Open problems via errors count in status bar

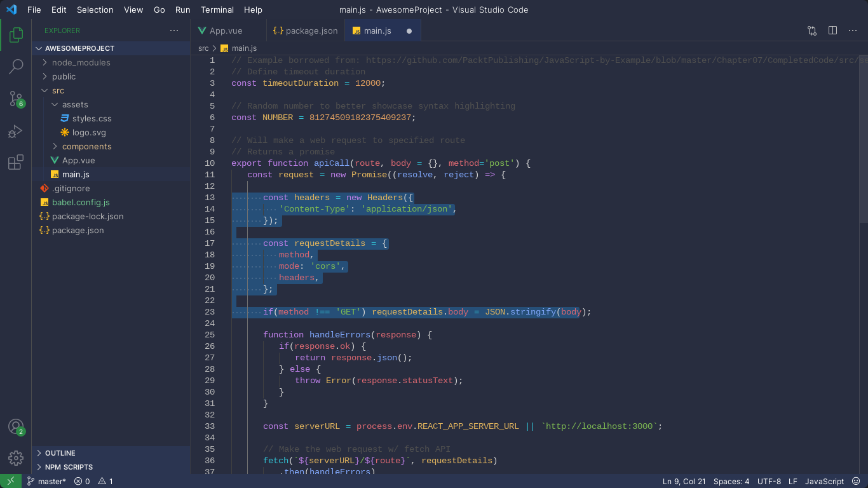(x=82, y=482)
